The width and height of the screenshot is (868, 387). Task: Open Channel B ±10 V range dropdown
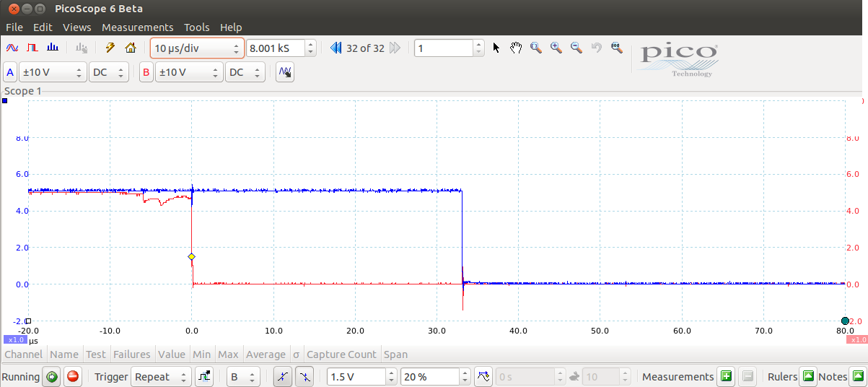point(189,72)
